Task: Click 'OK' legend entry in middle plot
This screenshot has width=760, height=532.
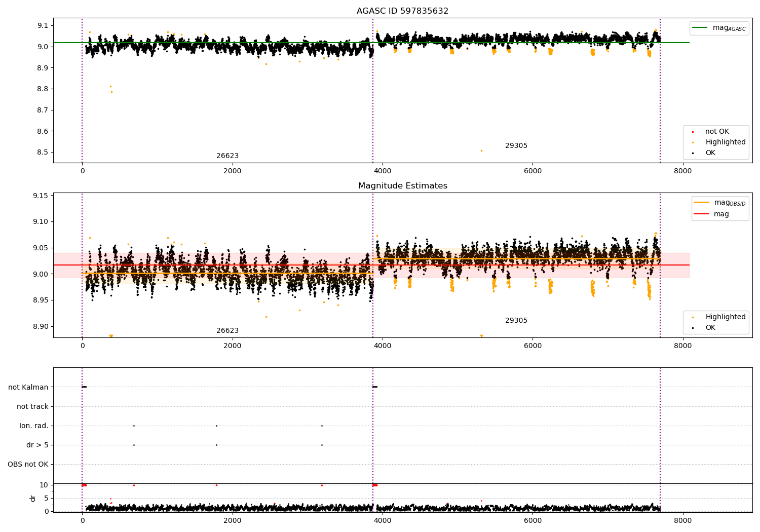Action: coord(704,328)
